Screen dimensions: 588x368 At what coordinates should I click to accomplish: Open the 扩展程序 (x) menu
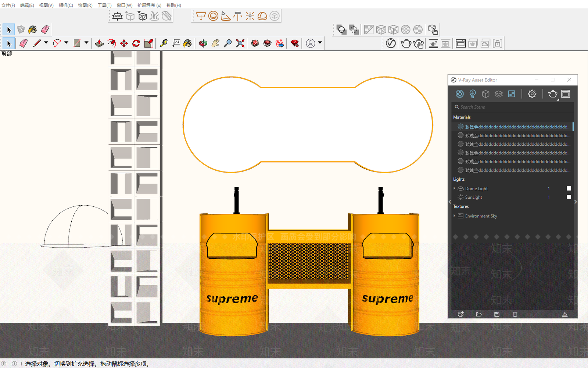(x=149, y=5)
